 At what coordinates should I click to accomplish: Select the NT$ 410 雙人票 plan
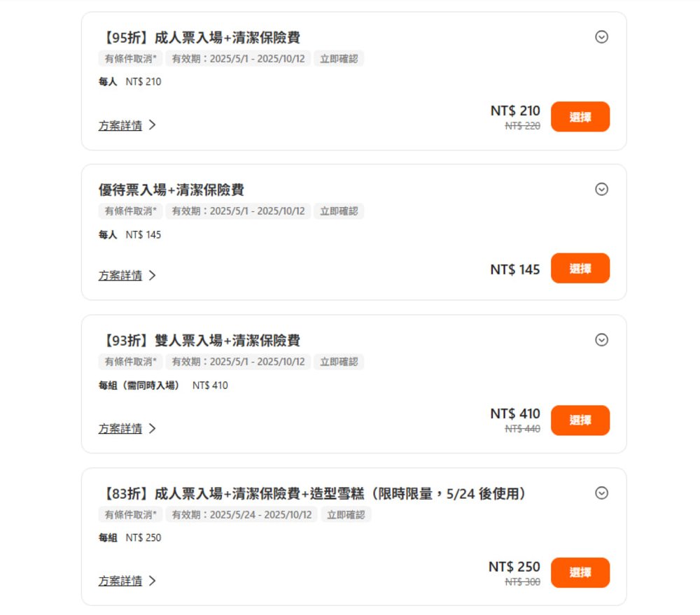[x=580, y=420]
